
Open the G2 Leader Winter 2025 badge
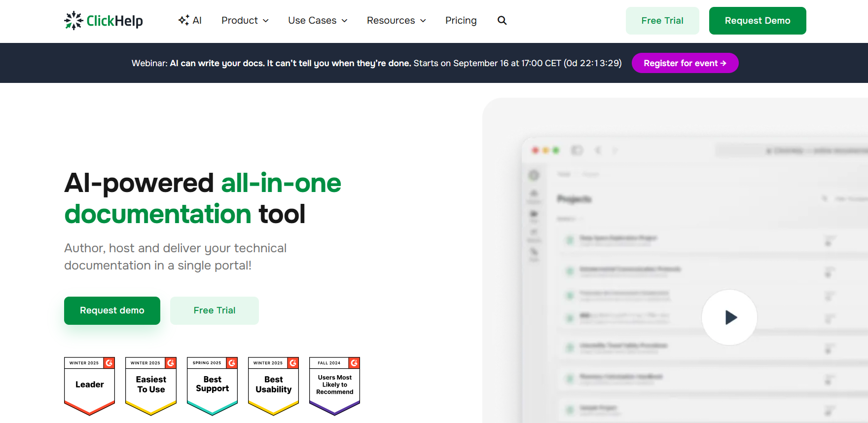coord(90,386)
